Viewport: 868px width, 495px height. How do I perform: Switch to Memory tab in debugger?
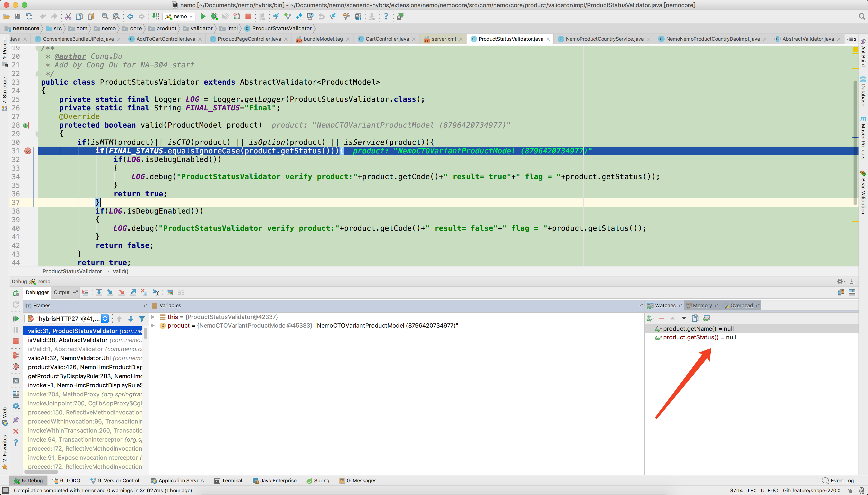(x=702, y=305)
